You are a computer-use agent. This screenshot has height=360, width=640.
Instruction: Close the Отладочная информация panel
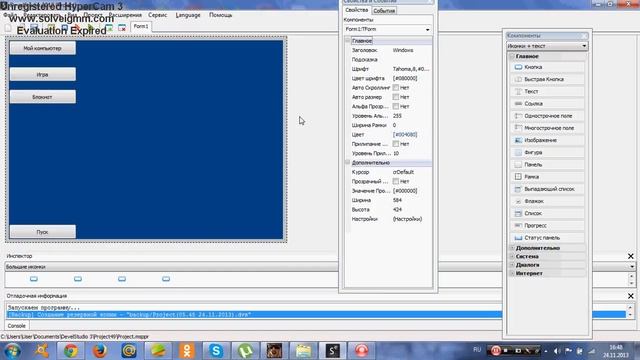click(x=631, y=296)
